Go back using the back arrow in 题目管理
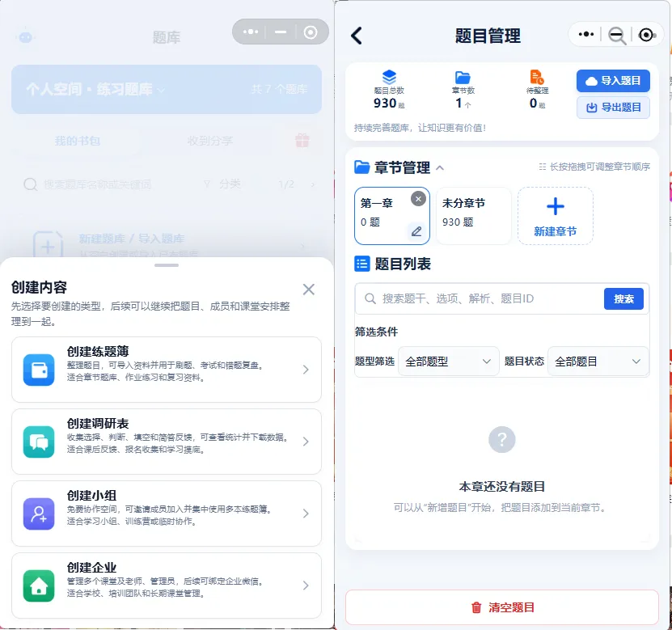This screenshot has width=672, height=630. pos(357,36)
